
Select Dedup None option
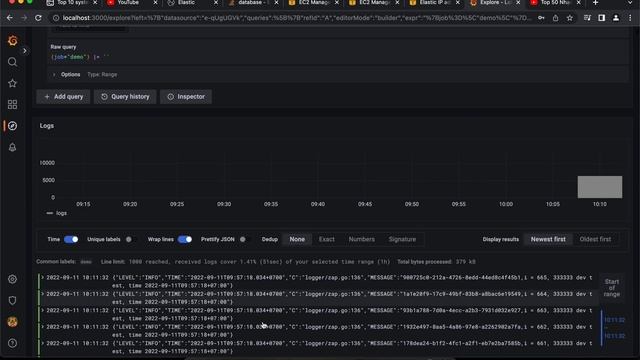click(297, 240)
